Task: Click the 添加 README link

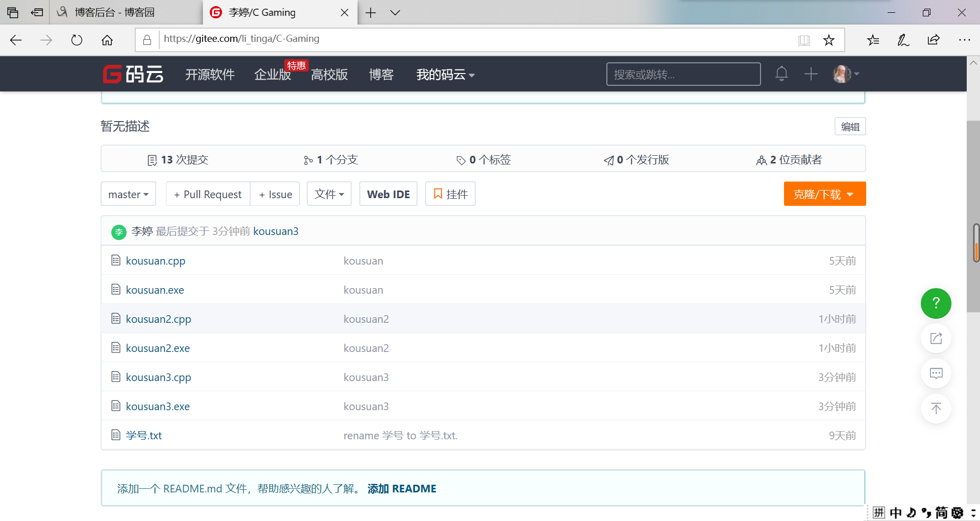Action: click(402, 489)
